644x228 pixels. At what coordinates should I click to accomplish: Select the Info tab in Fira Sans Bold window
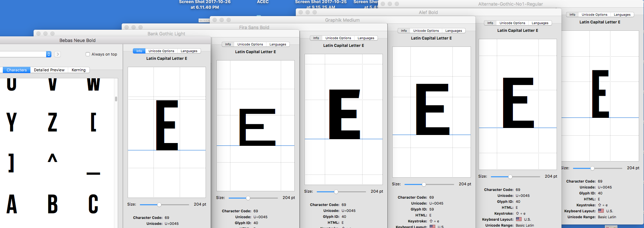pos(316,38)
